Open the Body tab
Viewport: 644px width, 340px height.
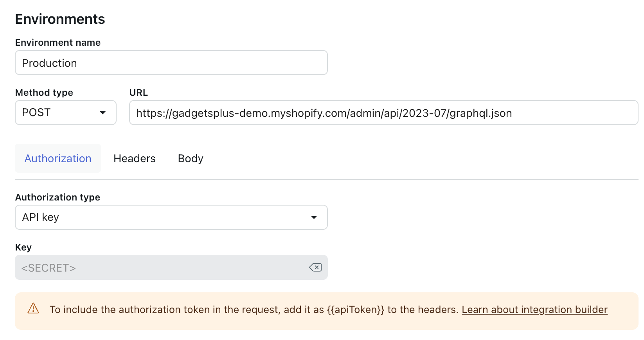pos(191,158)
